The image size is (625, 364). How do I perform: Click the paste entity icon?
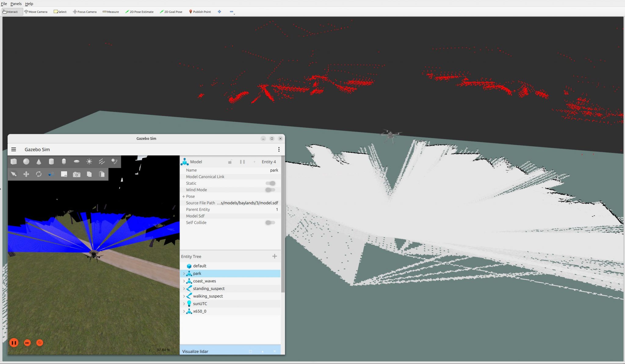tap(102, 174)
